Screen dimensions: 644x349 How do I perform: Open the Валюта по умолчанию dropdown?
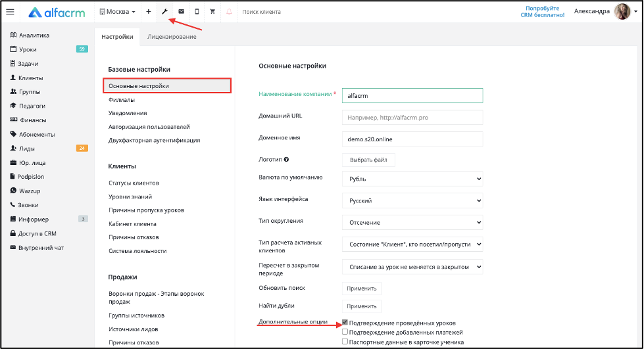412,179
